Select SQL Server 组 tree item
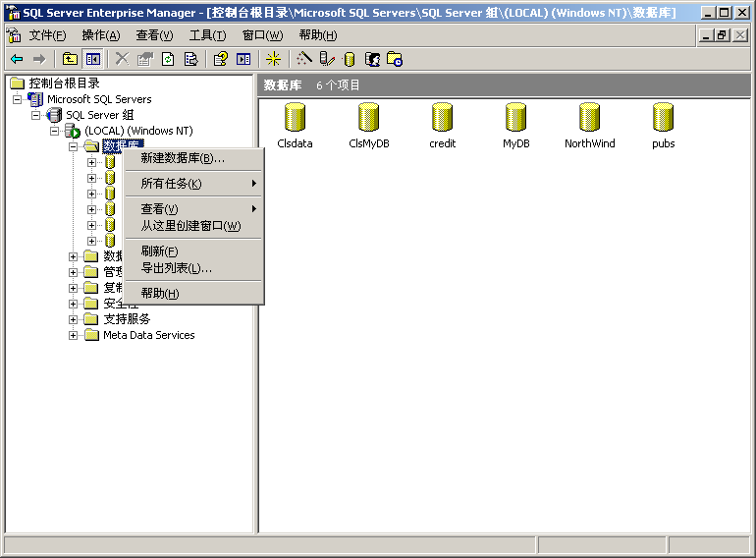Image resolution: width=756 pixels, height=558 pixels. (99, 115)
